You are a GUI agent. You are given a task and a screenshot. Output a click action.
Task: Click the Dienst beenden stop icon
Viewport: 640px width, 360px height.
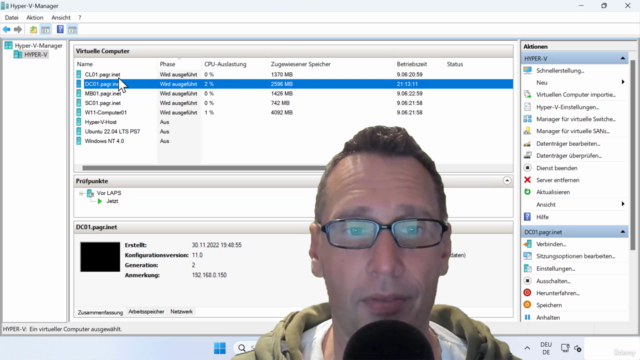coord(527,168)
